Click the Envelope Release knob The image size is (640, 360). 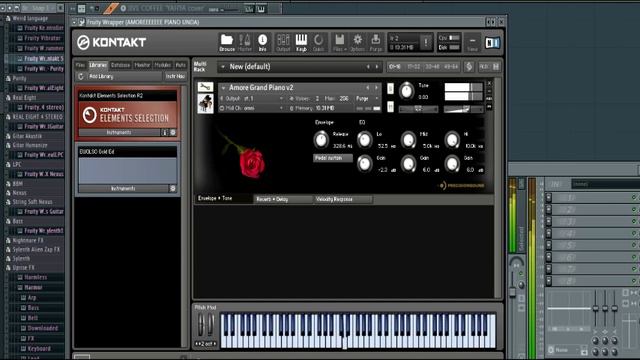pos(321,140)
